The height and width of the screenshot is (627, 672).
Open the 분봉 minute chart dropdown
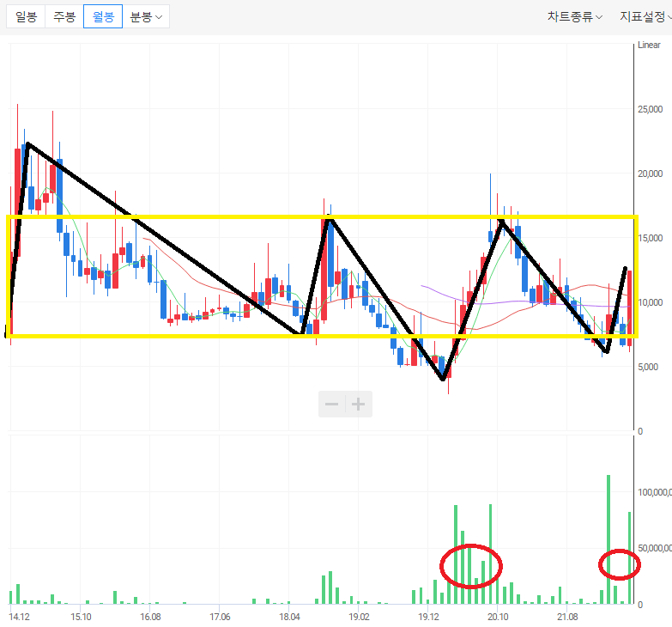click(x=146, y=16)
